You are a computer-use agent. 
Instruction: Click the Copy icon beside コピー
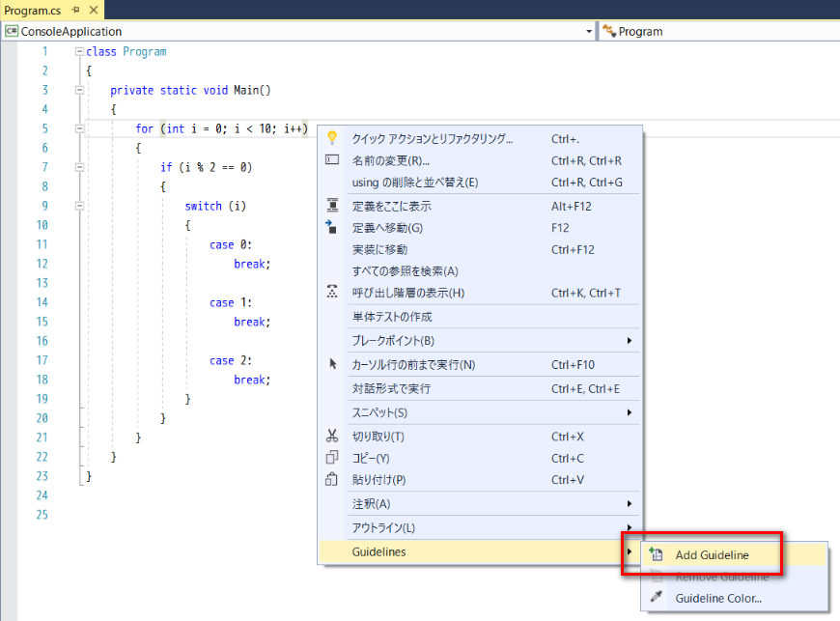(x=331, y=458)
